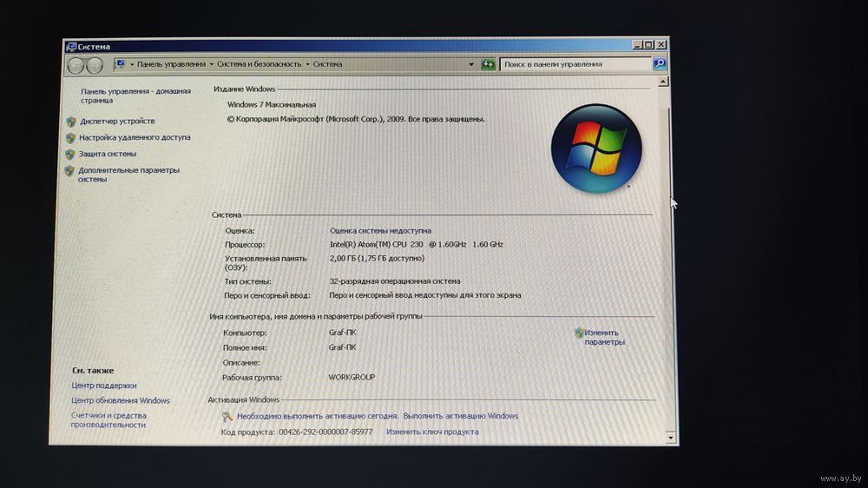Click the system icon in title bar
Image resolution: width=868 pixels, height=488 pixels.
tap(71, 47)
